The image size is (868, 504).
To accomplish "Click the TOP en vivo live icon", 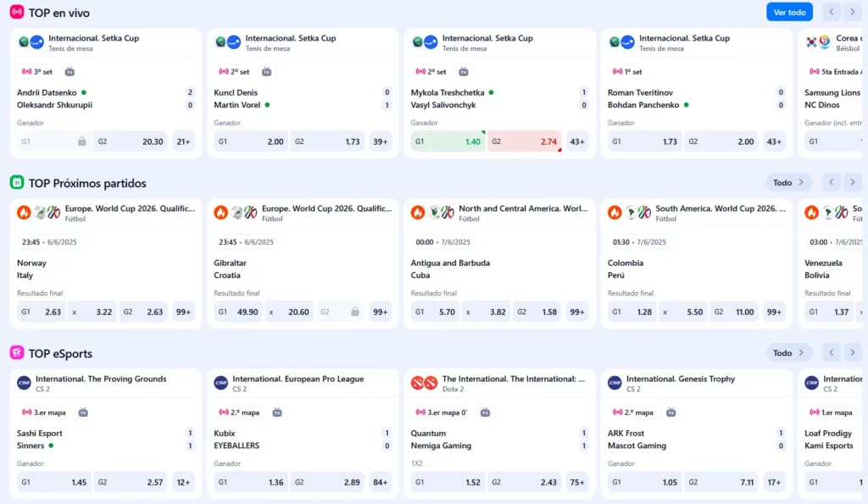I will pos(17,12).
